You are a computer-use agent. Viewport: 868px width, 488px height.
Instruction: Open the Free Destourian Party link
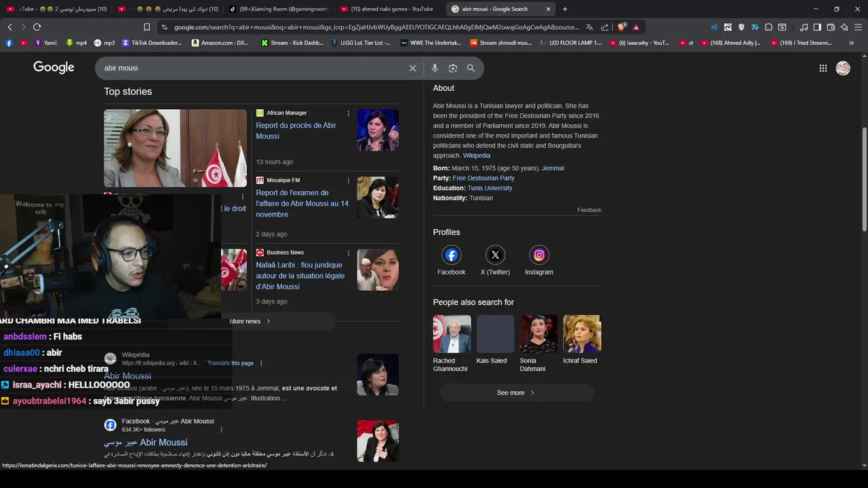pyautogui.click(x=484, y=178)
